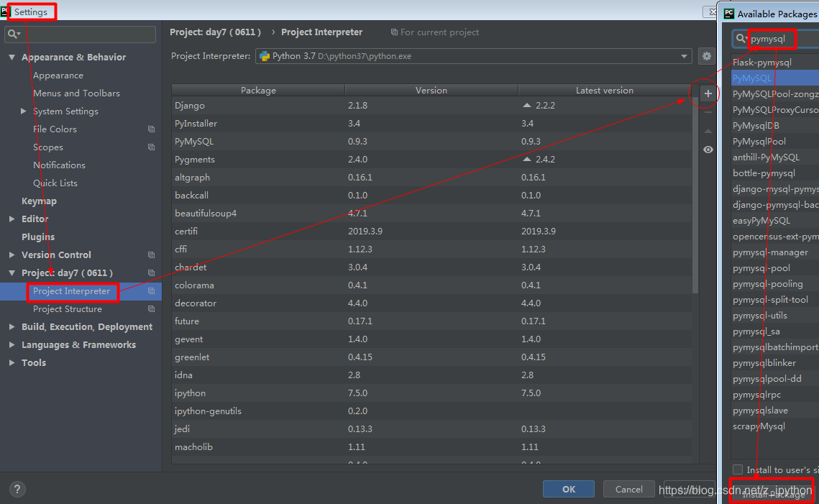Open Menus and Toolbars settings

pyautogui.click(x=76, y=93)
